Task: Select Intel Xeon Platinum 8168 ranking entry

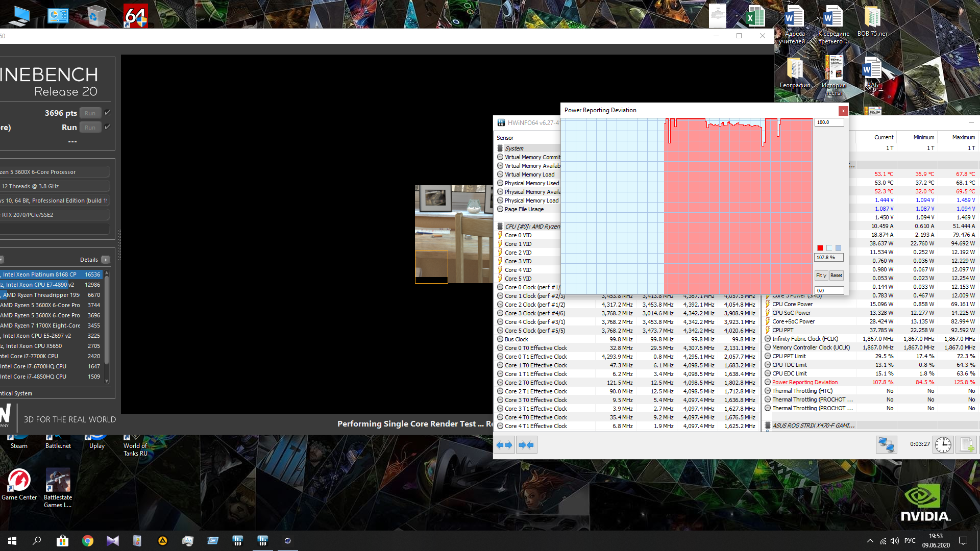Action: 51,274
